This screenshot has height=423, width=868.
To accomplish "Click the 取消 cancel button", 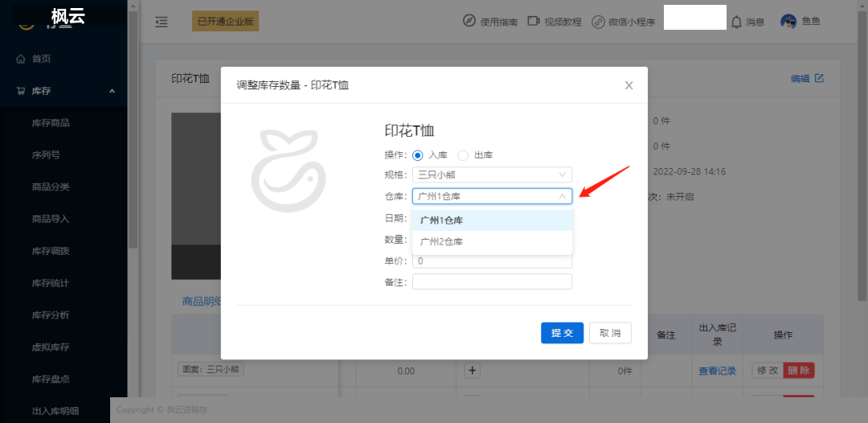I will pyautogui.click(x=610, y=333).
